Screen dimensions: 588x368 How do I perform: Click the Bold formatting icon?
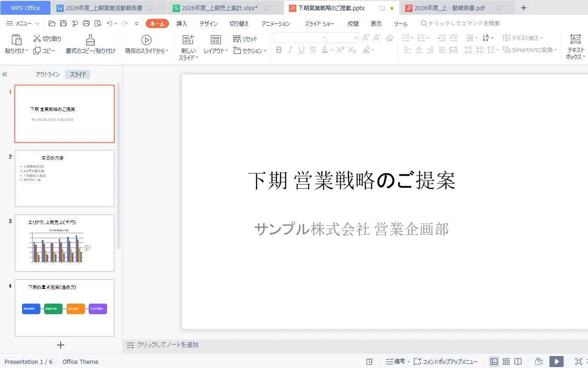pyautogui.click(x=278, y=50)
